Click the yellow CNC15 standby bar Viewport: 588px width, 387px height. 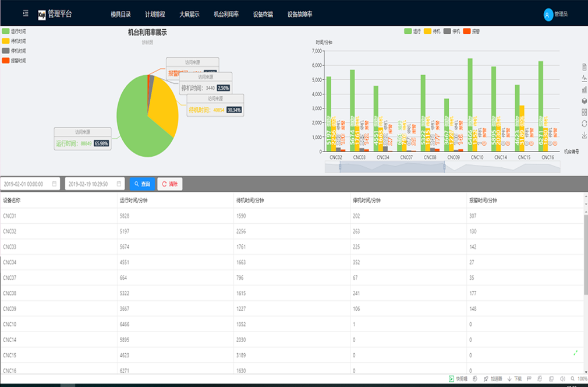coord(522,128)
